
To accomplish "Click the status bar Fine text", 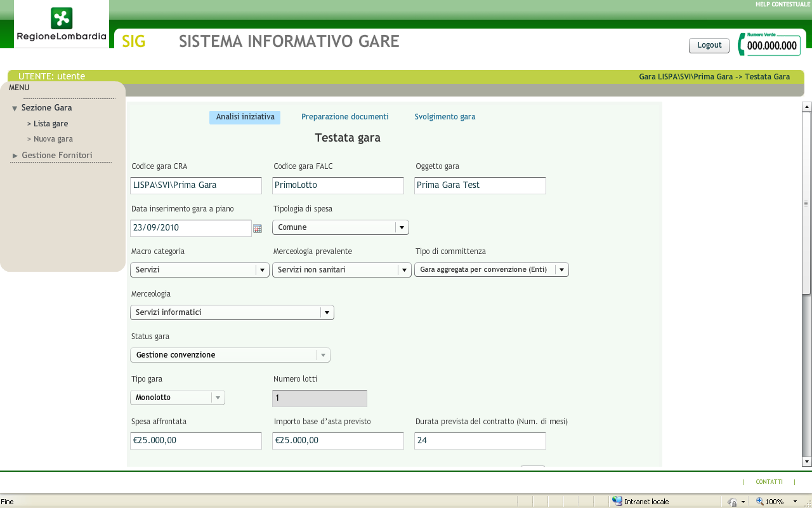I will pos(7,502).
